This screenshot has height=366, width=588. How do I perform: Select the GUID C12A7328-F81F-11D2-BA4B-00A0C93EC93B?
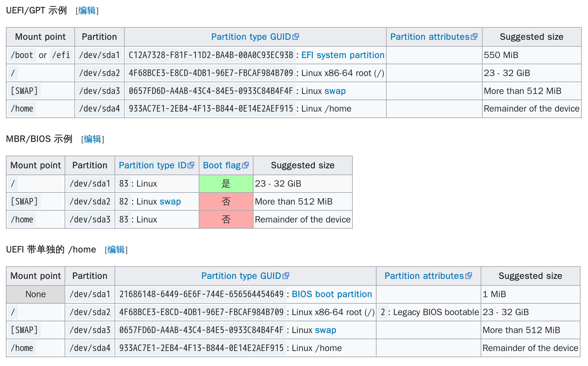211,55
